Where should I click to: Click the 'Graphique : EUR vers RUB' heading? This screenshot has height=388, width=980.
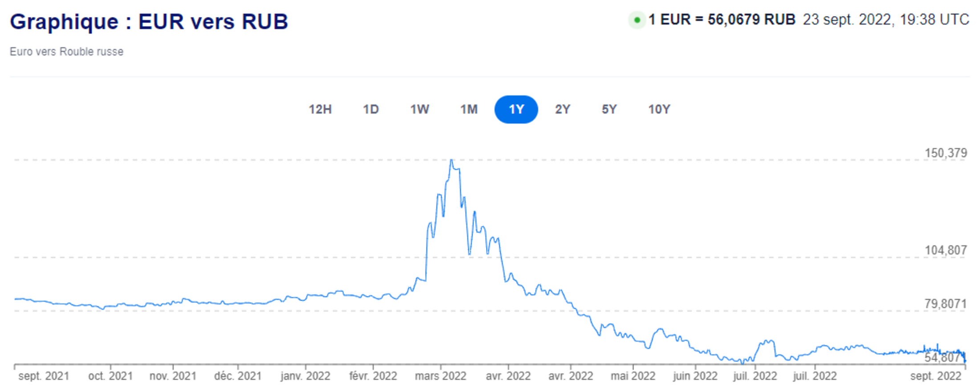(x=149, y=21)
